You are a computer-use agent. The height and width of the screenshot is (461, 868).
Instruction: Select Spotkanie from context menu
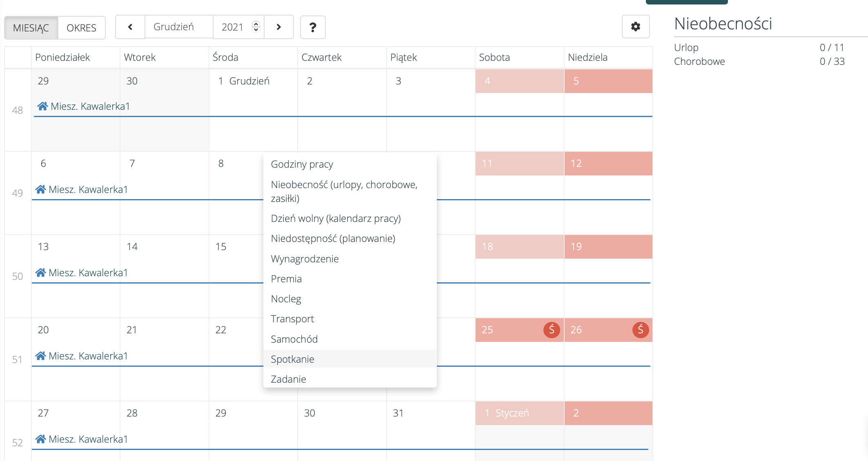click(x=292, y=359)
